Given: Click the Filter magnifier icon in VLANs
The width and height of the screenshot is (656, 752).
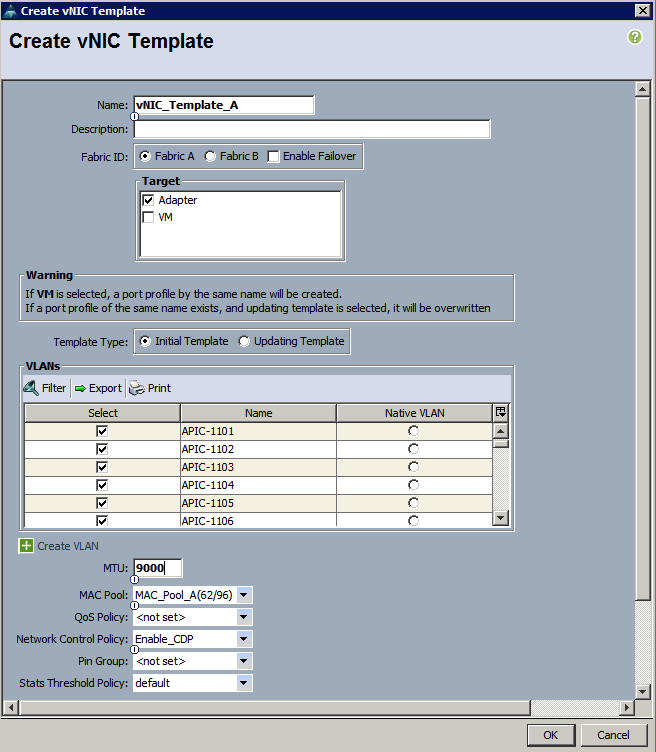Looking at the screenshot, I should pos(31,388).
